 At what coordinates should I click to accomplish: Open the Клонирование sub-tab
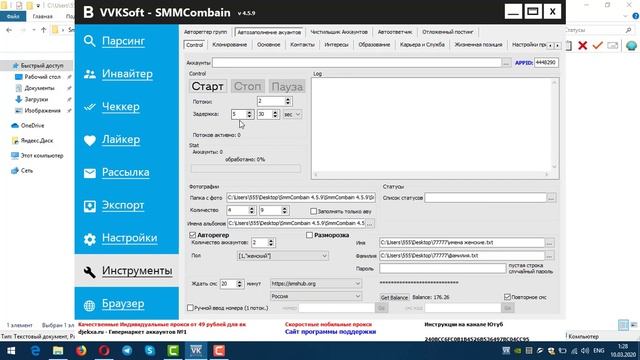click(x=229, y=44)
